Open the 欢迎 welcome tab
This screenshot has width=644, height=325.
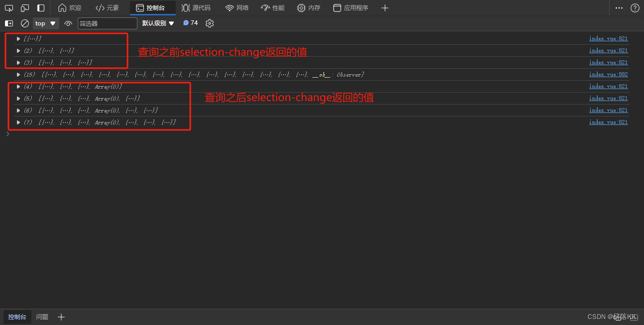70,8
